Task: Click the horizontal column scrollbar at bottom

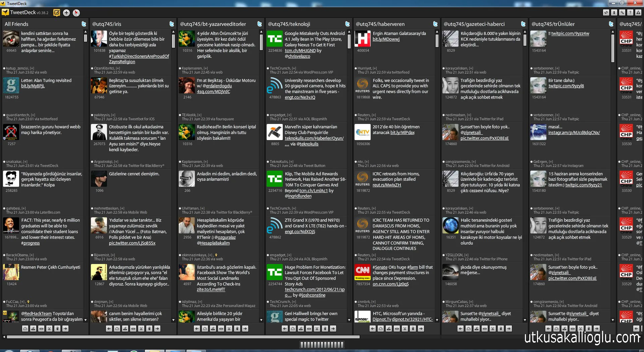Action: 183,337
